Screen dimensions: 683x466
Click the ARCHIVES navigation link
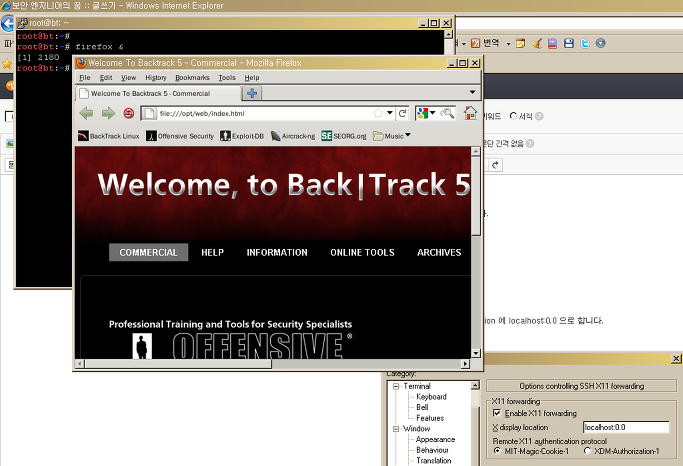[439, 252]
